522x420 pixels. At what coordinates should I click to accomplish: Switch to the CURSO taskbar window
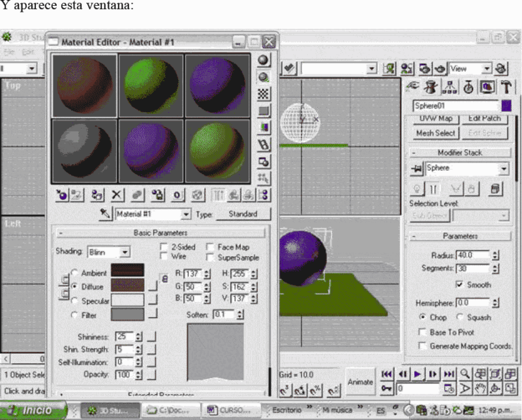pyautogui.click(x=232, y=410)
